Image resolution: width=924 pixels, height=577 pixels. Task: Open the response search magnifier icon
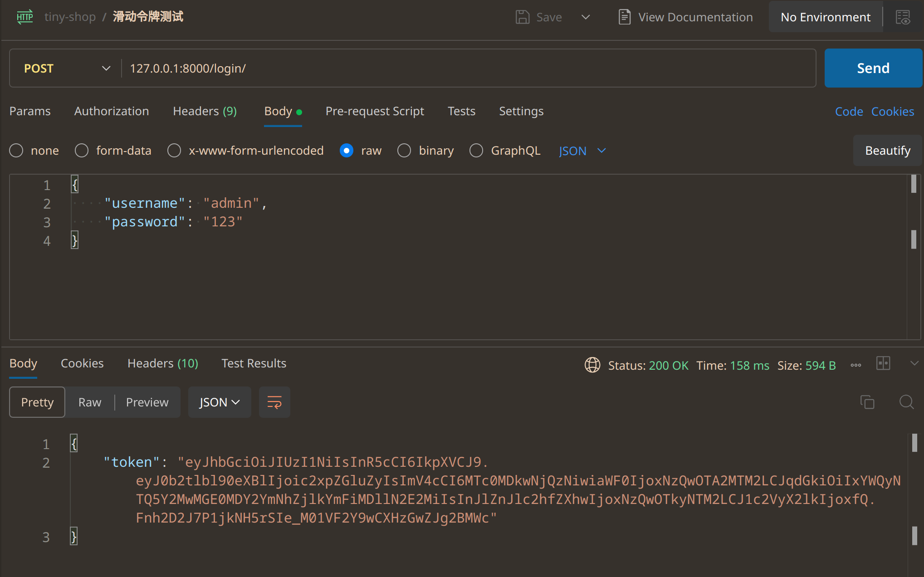pos(906,402)
